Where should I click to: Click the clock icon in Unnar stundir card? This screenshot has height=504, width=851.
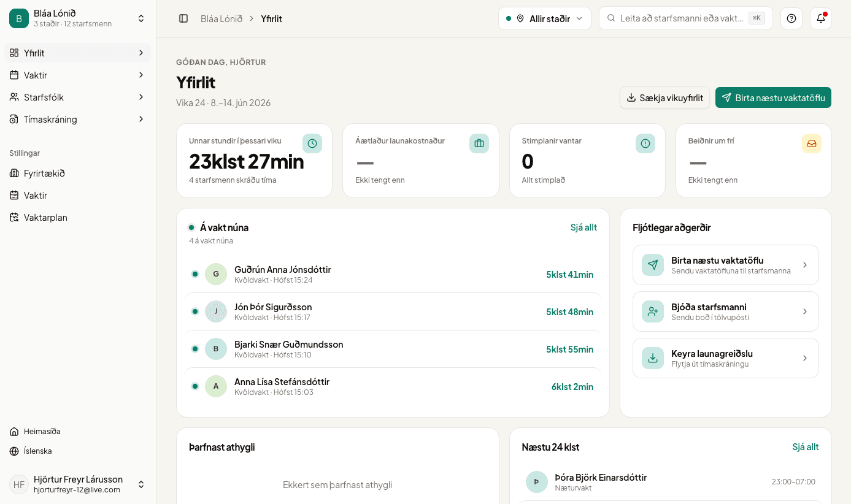point(312,143)
